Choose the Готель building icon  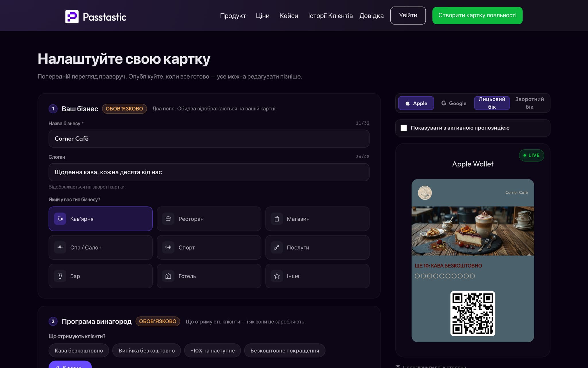click(x=168, y=276)
